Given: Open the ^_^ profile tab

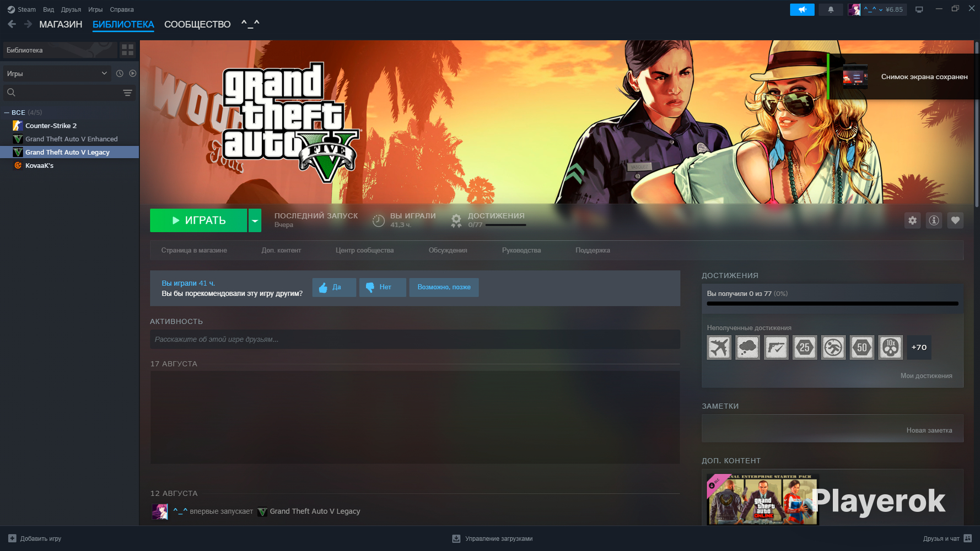Looking at the screenshot, I should (250, 24).
